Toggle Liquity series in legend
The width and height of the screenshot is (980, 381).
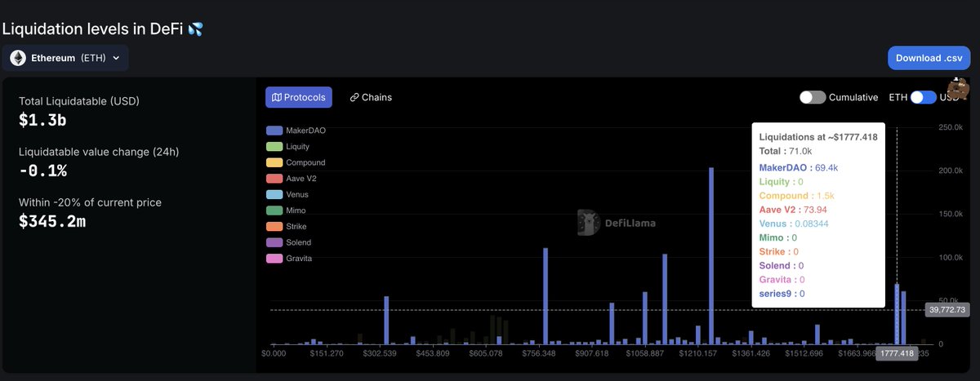(287, 147)
